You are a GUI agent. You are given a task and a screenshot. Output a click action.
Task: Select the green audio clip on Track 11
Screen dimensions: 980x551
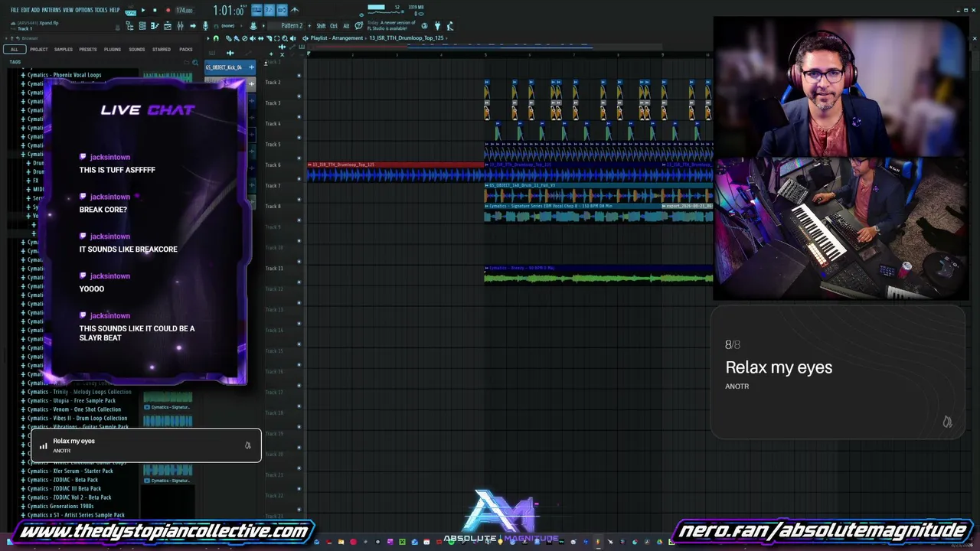599,274
